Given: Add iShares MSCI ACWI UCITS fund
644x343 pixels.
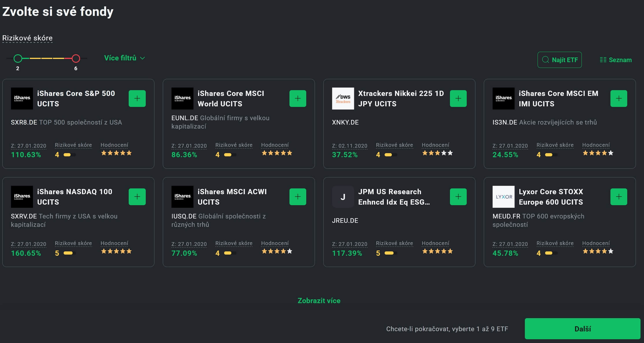Looking at the screenshot, I should (298, 197).
